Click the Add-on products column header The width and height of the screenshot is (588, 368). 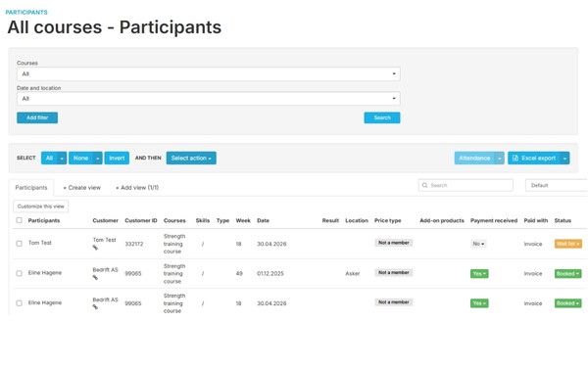point(442,220)
